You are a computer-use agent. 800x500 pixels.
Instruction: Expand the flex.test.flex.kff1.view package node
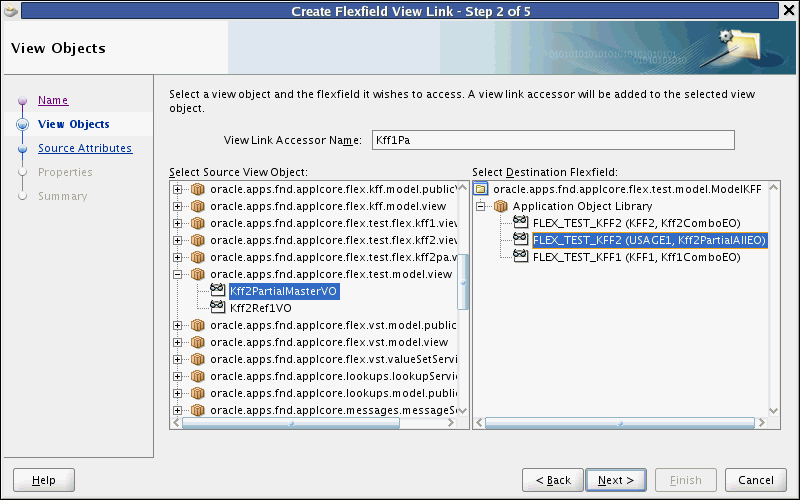tap(177, 223)
